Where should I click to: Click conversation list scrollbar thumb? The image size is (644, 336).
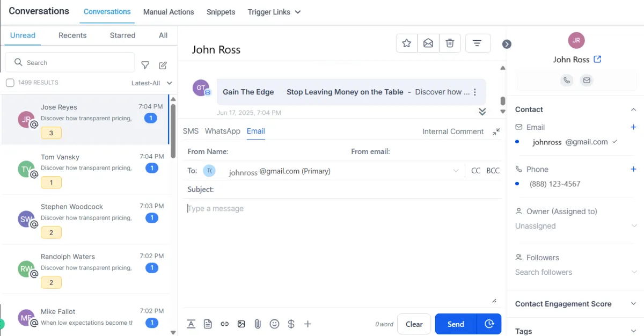click(x=173, y=130)
